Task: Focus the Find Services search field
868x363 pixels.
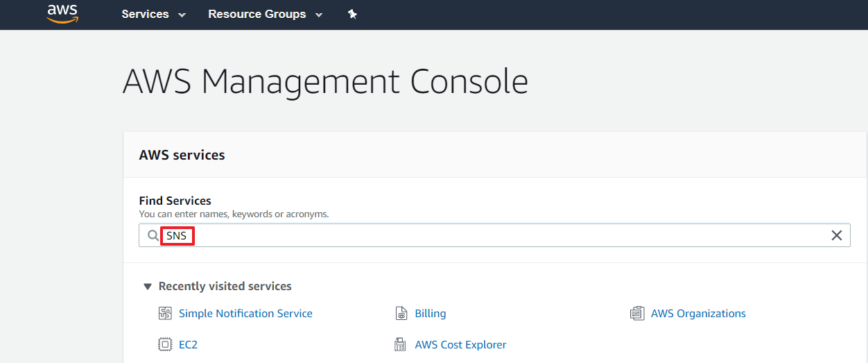Action: pos(485,236)
